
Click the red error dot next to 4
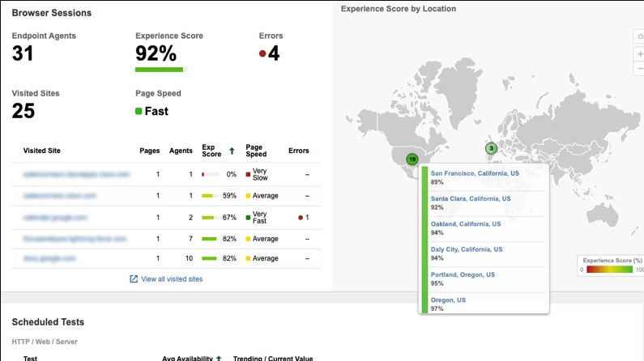point(262,54)
